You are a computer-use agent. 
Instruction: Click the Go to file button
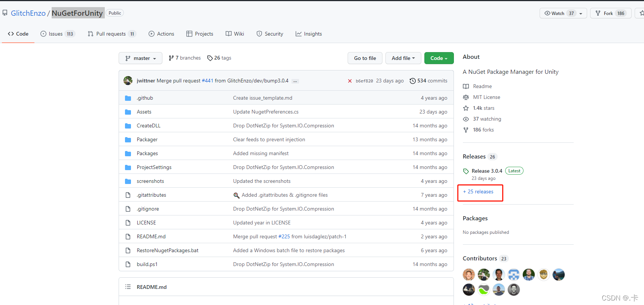(365, 58)
